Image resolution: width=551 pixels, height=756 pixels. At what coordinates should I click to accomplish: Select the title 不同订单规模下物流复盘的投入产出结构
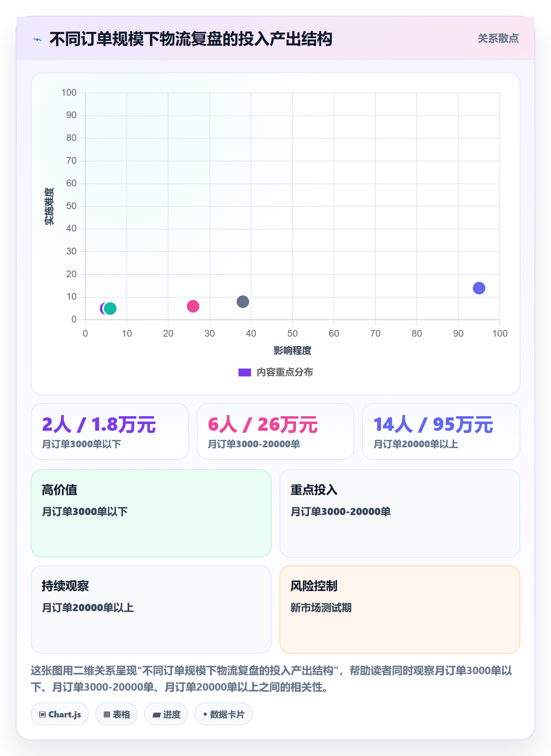pyautogui.click(x=191, y=39)
